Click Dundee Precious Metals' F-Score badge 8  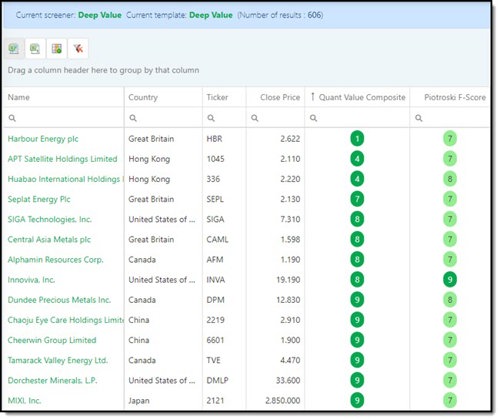click(450, 300)
